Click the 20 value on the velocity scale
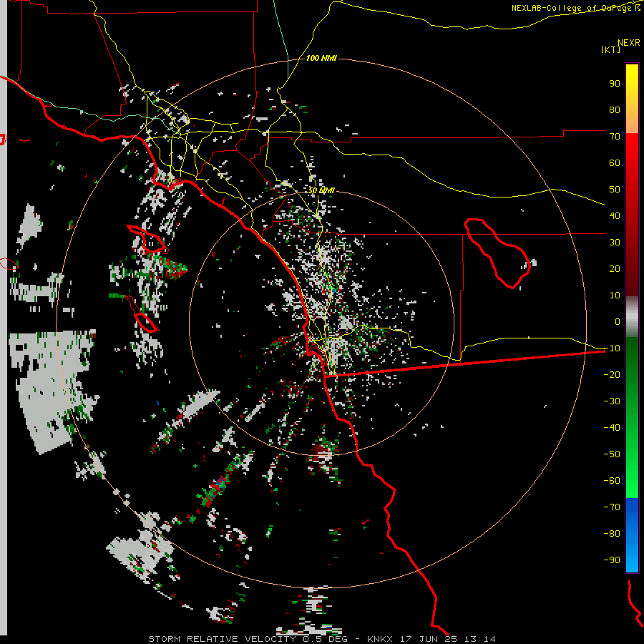 click(x=615, y=269)
